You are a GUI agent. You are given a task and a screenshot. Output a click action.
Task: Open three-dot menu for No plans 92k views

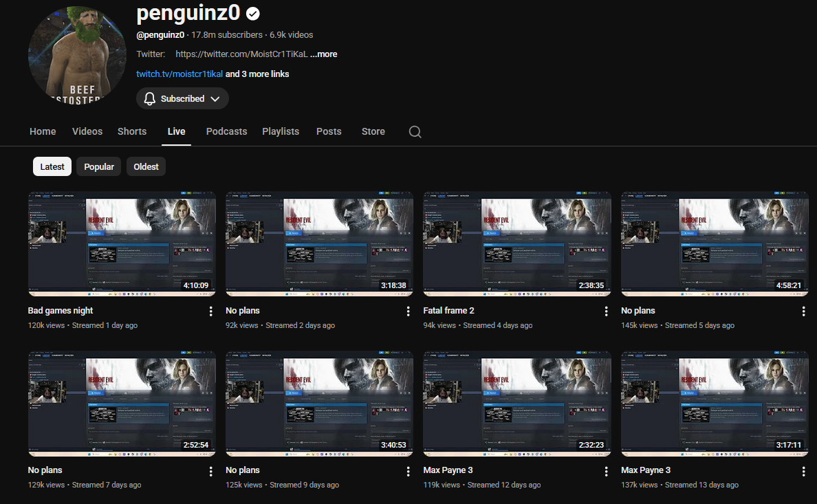pos(408,311)
